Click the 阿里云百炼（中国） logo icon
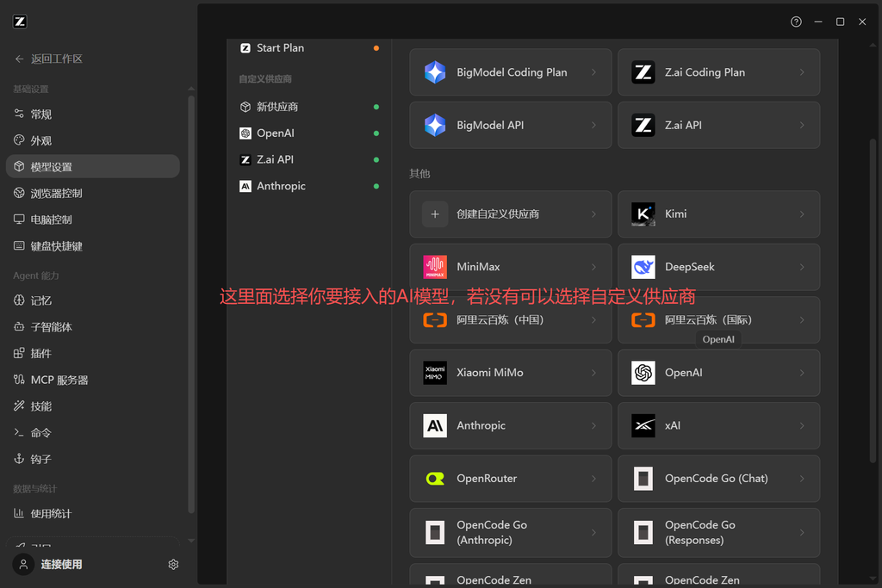Viewport: 882px width, 588px height. 435,320
